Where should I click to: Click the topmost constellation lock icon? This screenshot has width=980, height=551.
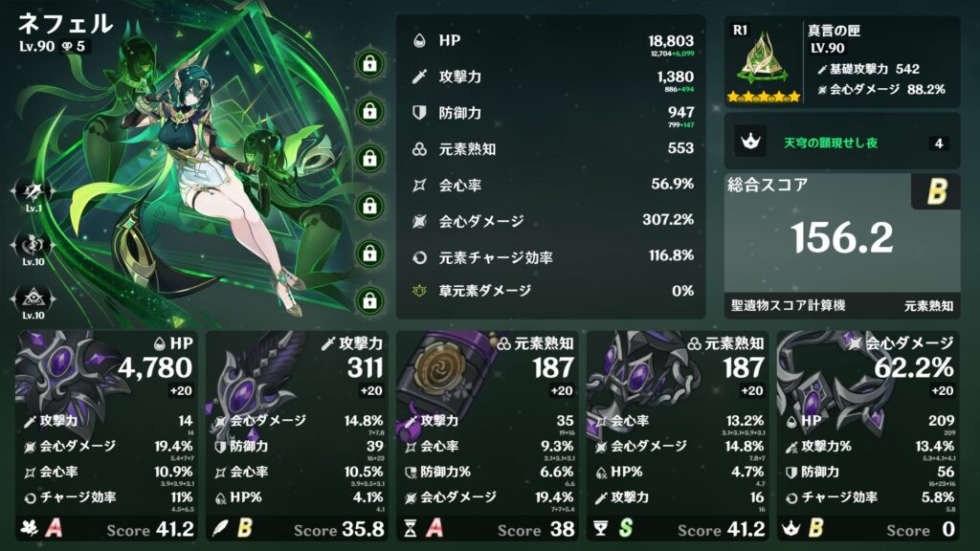coord(369,64)
